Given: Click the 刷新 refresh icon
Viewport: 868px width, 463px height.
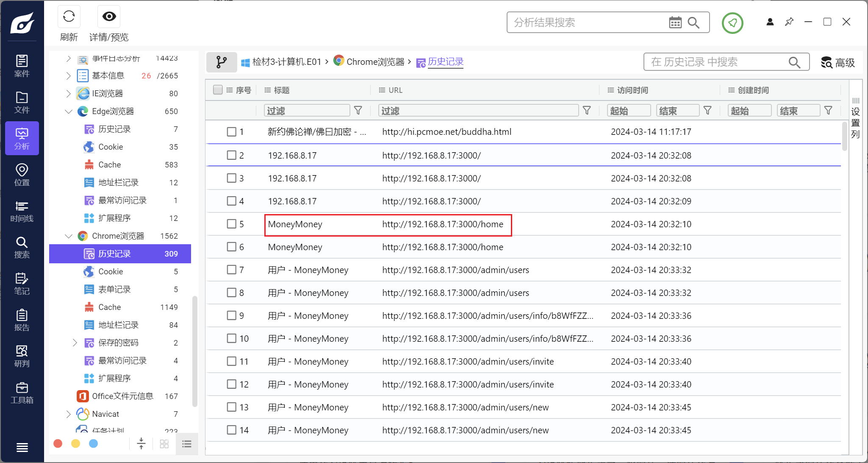Looking at the screenshot, I should tap(69, 17).
